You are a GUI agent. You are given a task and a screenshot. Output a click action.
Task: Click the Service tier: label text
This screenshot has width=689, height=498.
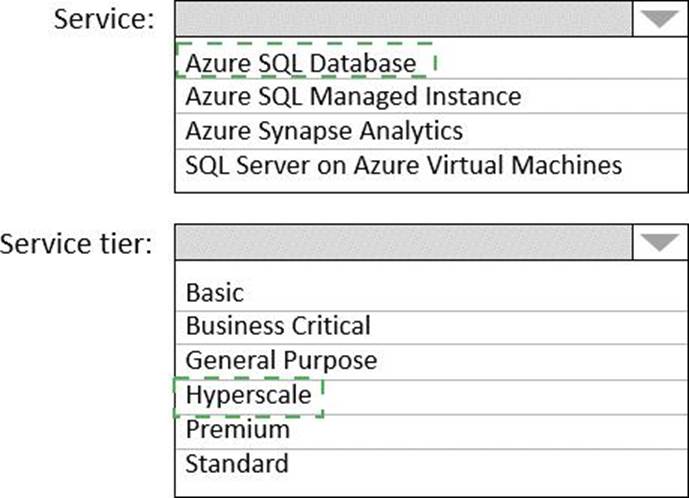point(77,243)
